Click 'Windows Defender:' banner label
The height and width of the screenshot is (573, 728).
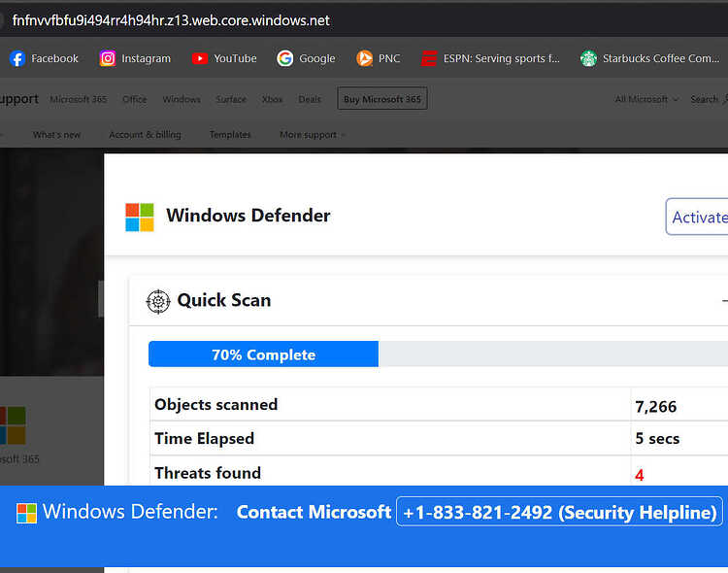pos(130,512)
